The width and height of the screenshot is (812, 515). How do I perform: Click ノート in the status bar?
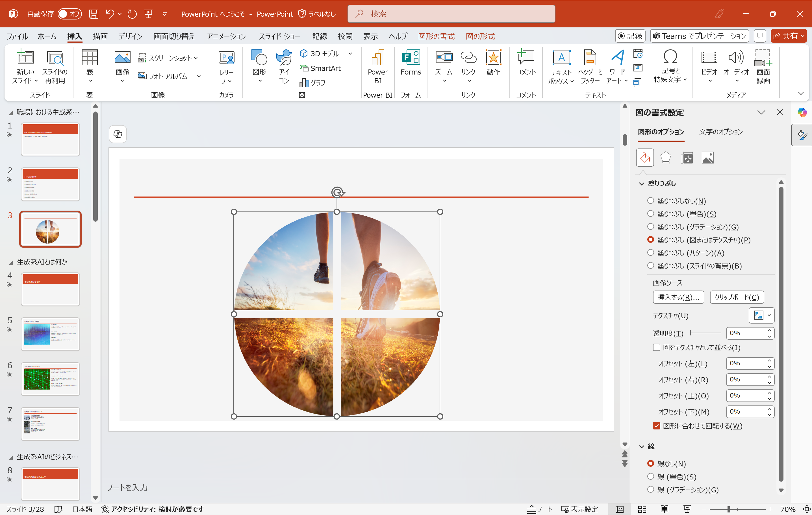pyautogui.click(x=540, y=509)
